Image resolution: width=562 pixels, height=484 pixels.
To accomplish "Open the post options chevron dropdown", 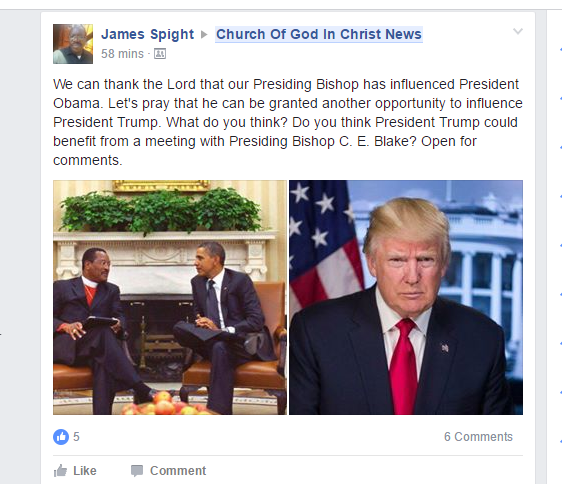I will 518,31.
